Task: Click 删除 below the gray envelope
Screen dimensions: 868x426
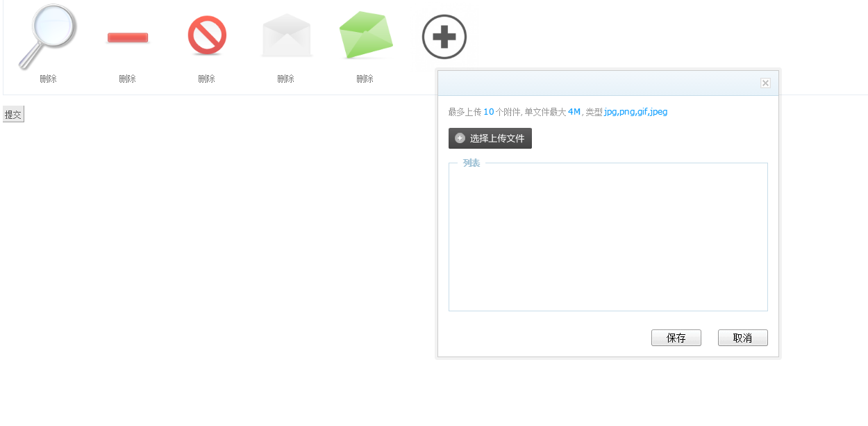Action: (285, 79)
